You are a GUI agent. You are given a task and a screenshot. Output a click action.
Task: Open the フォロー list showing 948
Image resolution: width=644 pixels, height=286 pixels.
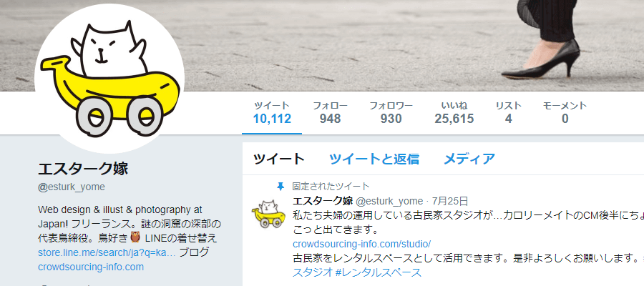point(330,113)
